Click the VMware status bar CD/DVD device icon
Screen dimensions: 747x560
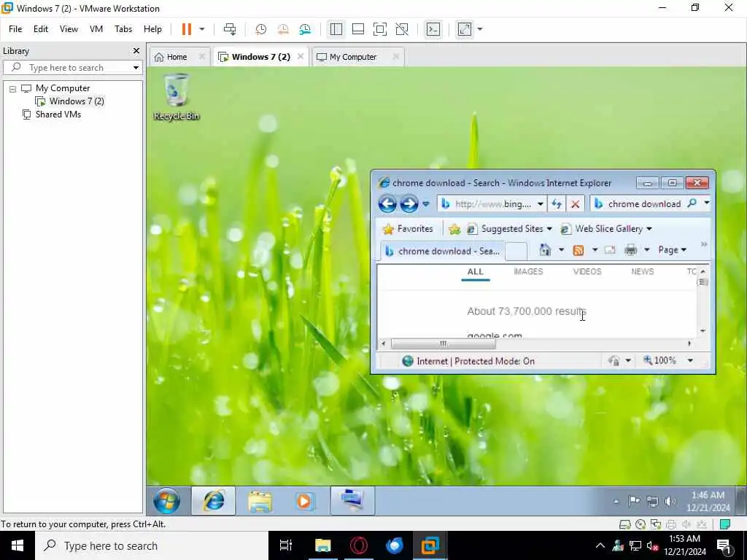(x=640, y=524)
